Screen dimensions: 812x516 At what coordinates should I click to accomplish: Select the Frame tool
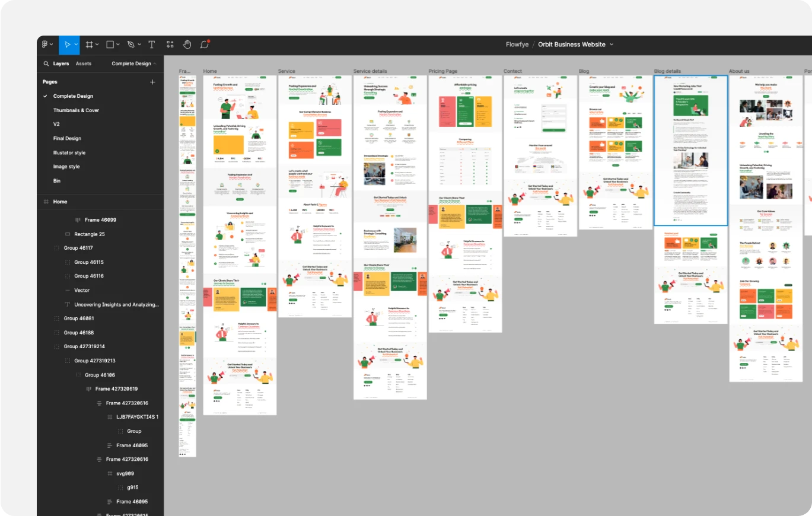point(90,44)
